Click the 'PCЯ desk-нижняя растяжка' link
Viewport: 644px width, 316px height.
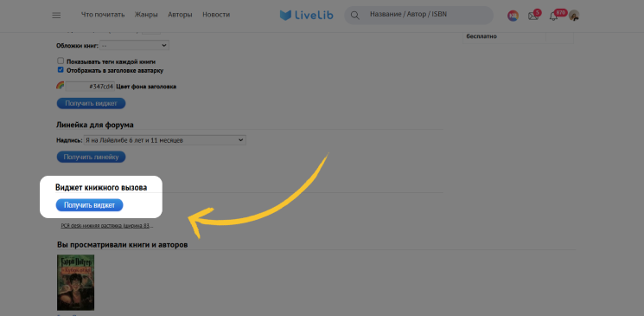107,225
